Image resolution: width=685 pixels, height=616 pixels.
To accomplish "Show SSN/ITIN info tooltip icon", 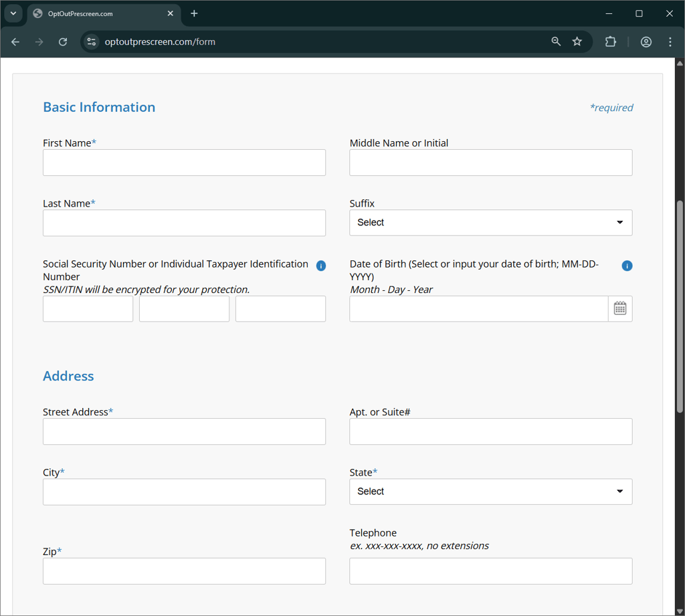I will (321, 266).
